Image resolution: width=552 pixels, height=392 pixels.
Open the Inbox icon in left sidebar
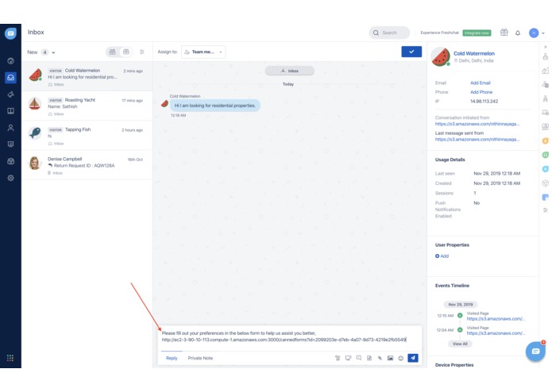click(10, 77)
